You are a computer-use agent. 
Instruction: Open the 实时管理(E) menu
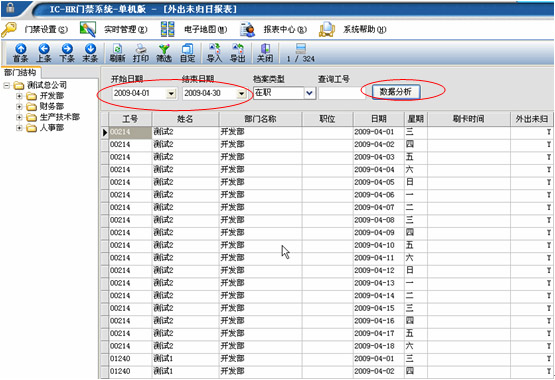pos(126,29)
